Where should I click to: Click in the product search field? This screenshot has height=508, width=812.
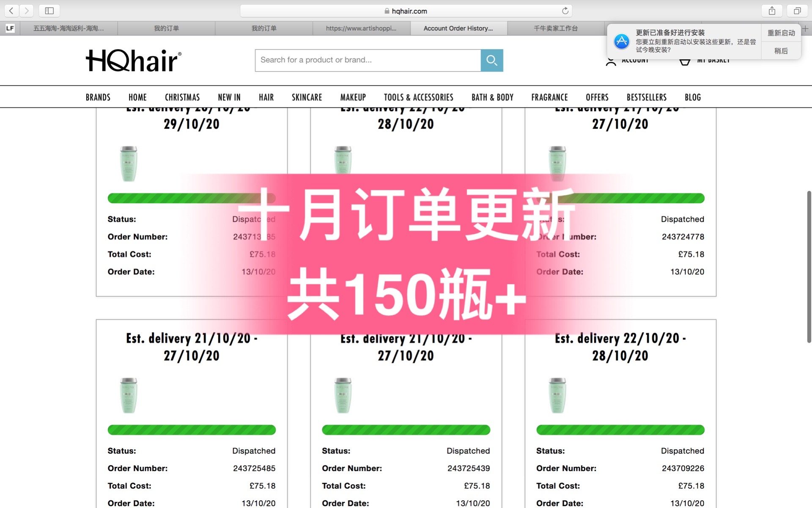click(x=367, y=60)
